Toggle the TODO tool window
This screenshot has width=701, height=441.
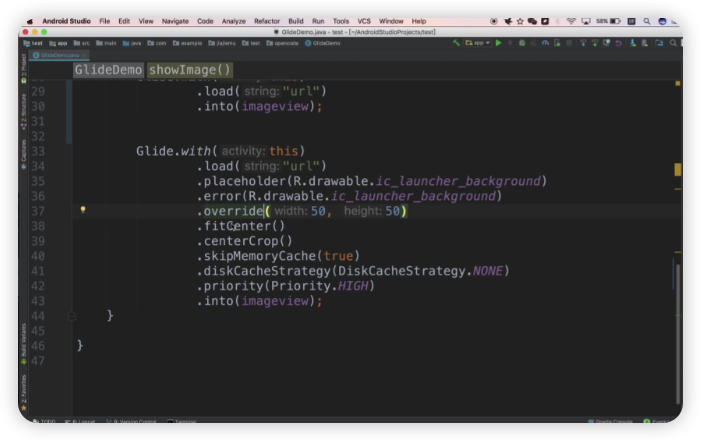(x=45, y=421)
